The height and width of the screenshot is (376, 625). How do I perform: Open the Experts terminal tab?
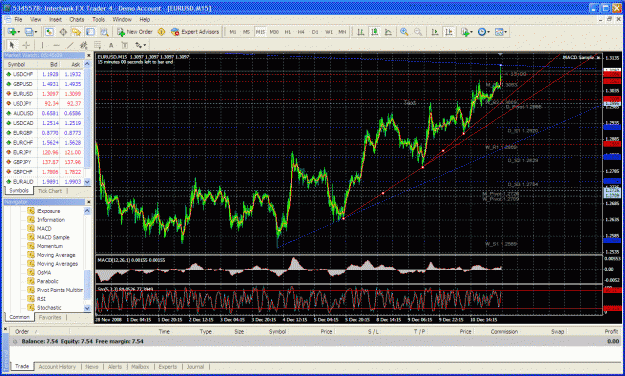(x=168, y=366)
